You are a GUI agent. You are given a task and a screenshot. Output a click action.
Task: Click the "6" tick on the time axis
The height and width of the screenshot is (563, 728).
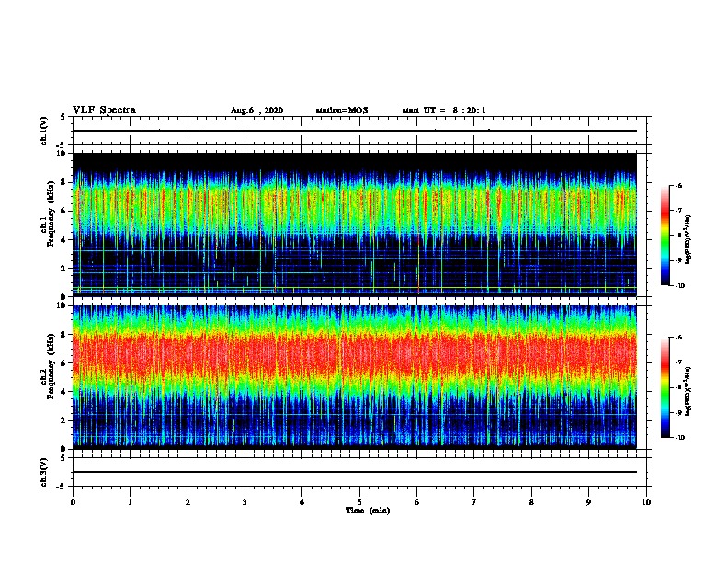417,502
